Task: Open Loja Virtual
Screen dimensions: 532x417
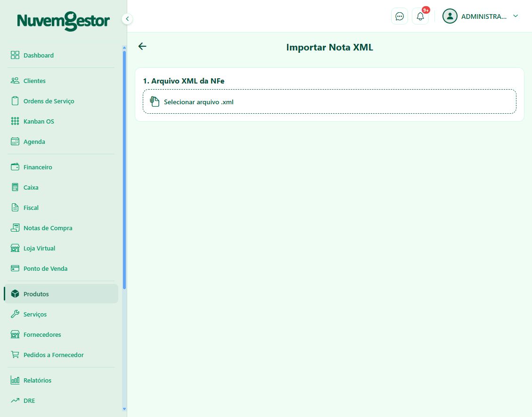Action: tap(61, 248)
